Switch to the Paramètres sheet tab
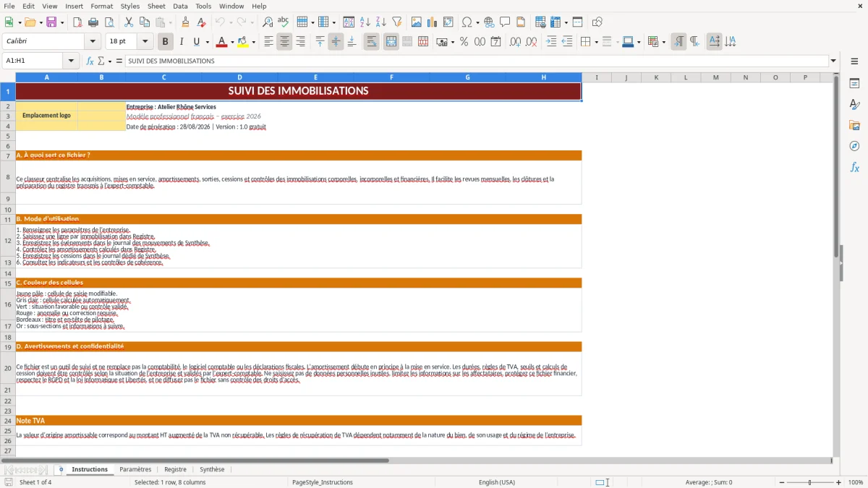868x488 pixels. pyautogui.click(x=135, y=469)
